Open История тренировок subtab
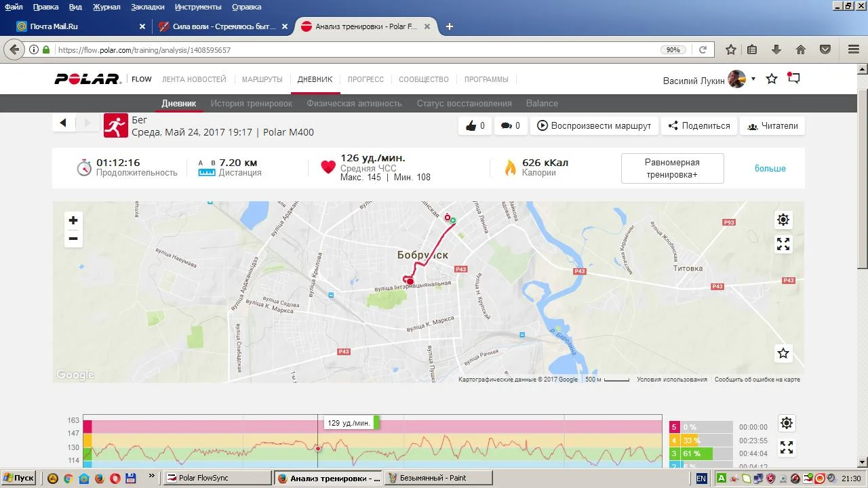 pyautogui.click(x=252, y=103)
